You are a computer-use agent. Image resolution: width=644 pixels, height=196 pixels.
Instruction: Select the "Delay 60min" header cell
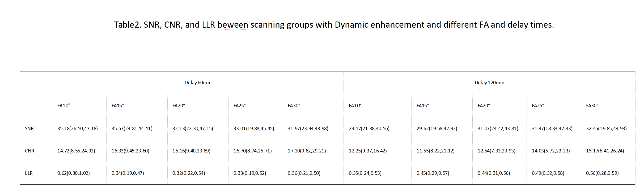point(198,83)
